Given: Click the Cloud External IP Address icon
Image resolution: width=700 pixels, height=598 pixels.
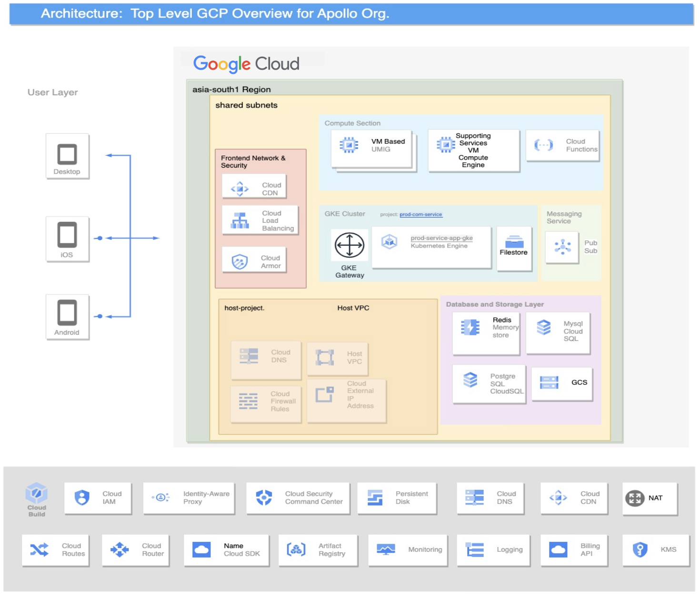Looking at the screenshot, I should [x=324, y=394].
